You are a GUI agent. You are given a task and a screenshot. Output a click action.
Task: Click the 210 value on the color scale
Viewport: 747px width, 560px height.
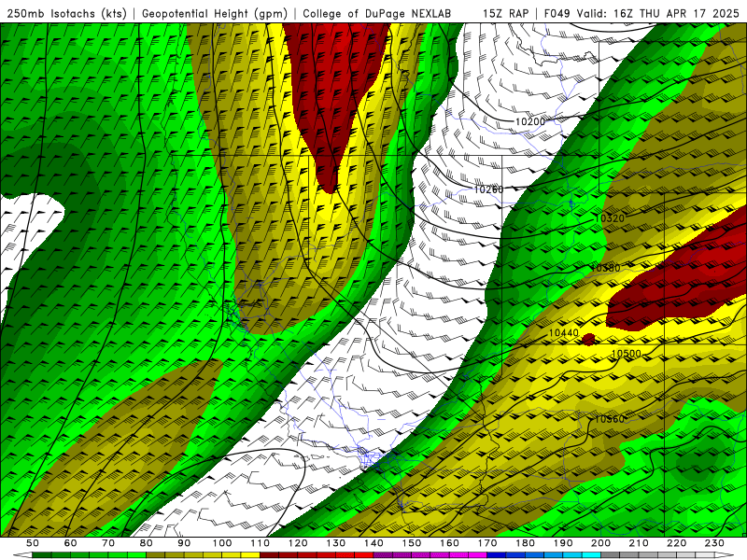tap(639, 543)
